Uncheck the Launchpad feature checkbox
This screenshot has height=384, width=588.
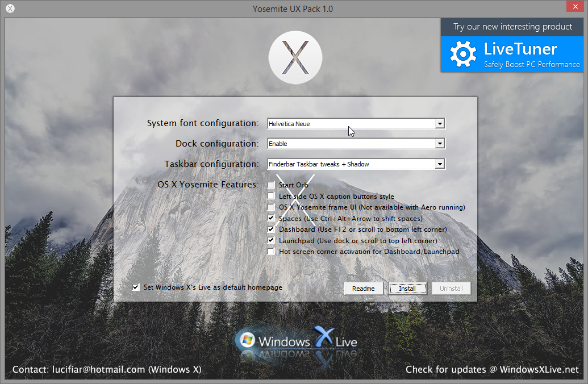point(271,240)
